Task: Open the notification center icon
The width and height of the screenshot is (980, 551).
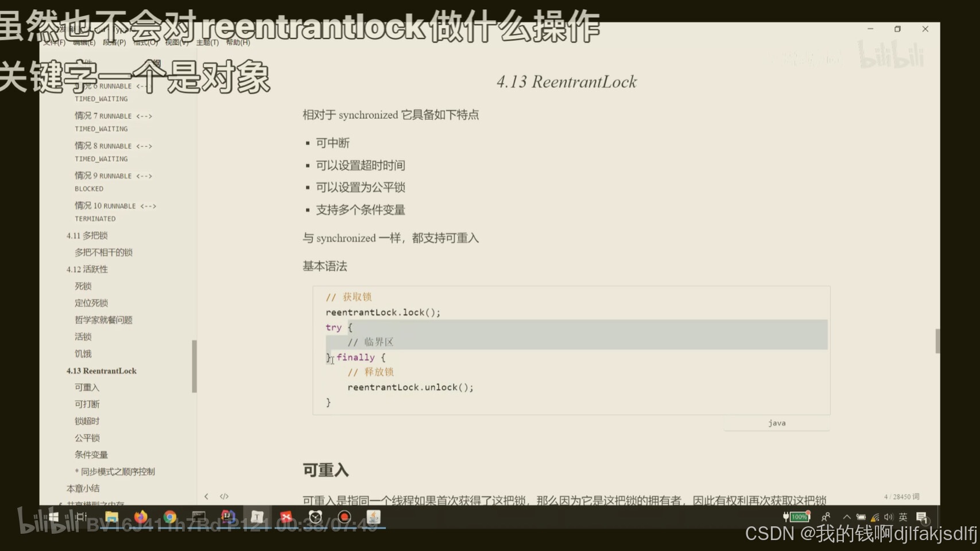Action: (922, 517)
